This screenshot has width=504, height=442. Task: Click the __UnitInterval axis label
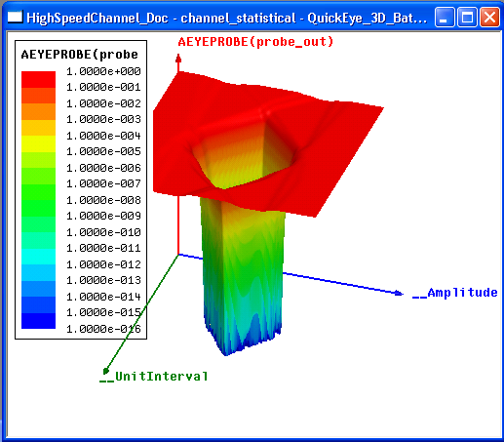154,377
